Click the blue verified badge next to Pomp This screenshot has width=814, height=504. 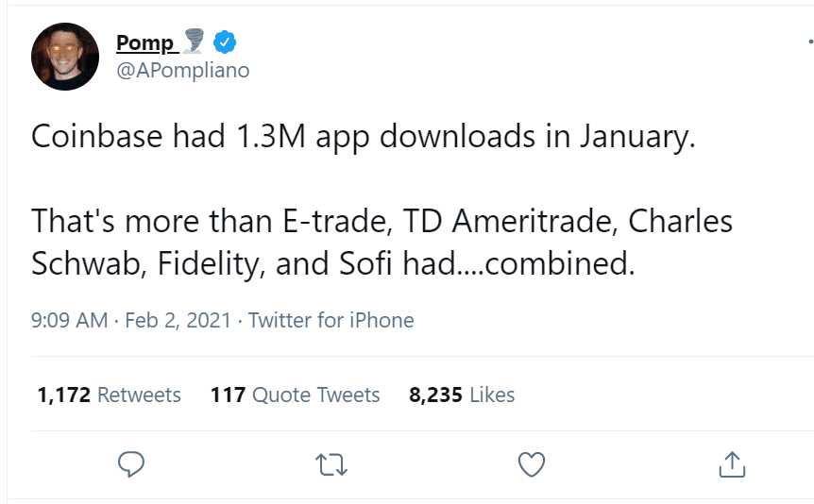(x=225, y=42)
